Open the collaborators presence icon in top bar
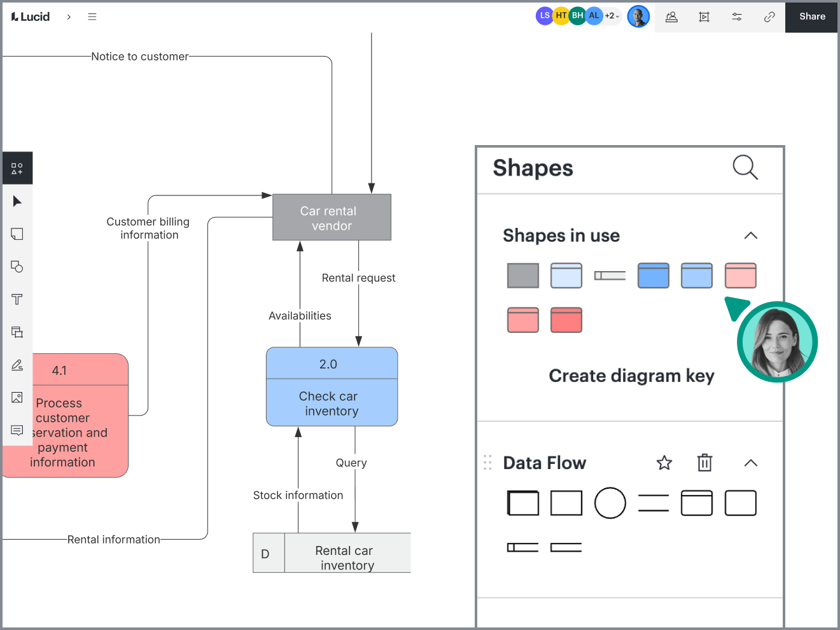This screenshot has width=840, height=630. coord(671,17)
